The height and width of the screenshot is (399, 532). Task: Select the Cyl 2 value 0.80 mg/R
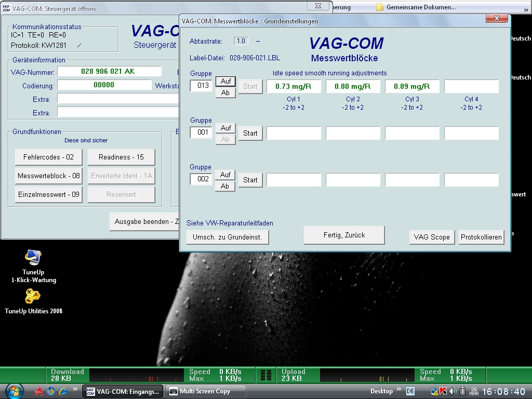(x=353, y=87)
